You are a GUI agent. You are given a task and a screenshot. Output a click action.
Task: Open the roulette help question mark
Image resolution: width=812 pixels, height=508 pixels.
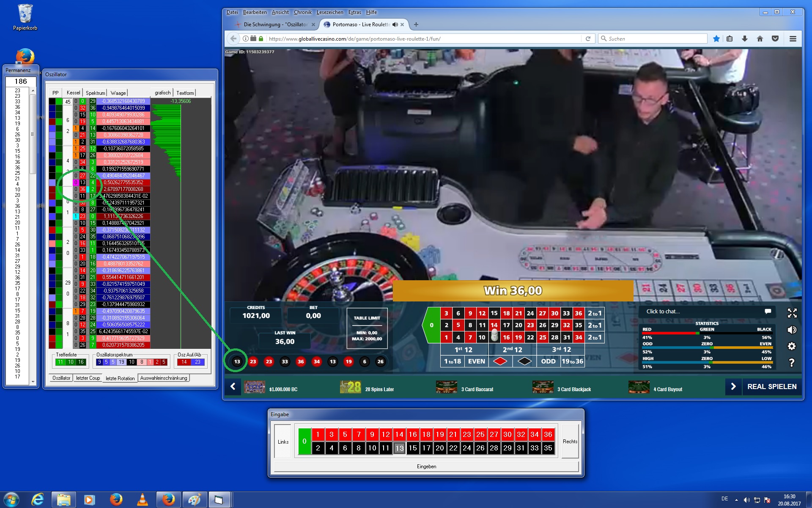click(x=792, y=363)
